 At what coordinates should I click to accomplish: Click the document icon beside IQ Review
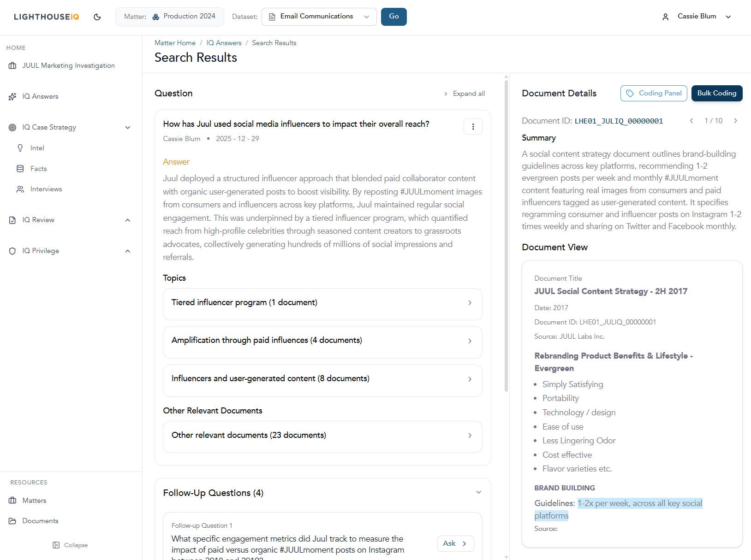click(x=12, y=220)
